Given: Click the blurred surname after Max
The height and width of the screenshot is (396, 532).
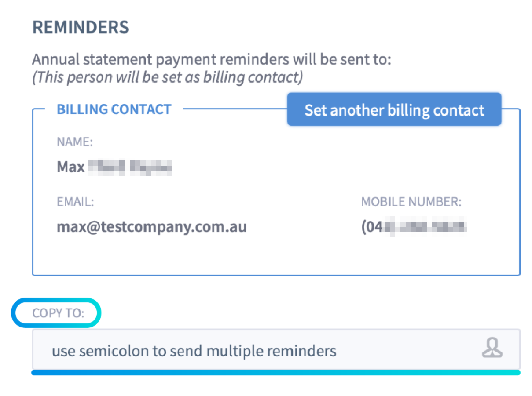Looking at the screenshot, I should coord(129,167).
